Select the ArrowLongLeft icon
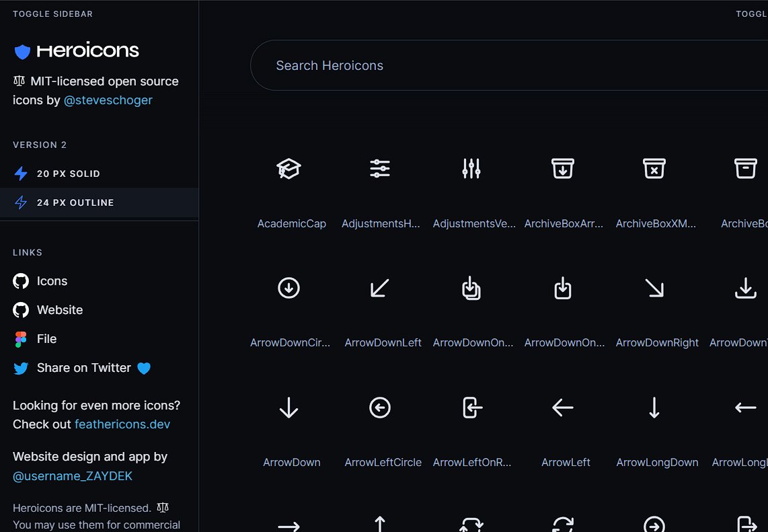 coord(745,408)
